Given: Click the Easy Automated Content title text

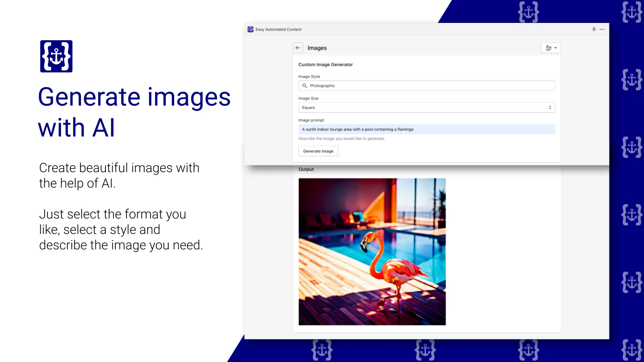Looking at the screenshot, I should click(279, 29).
